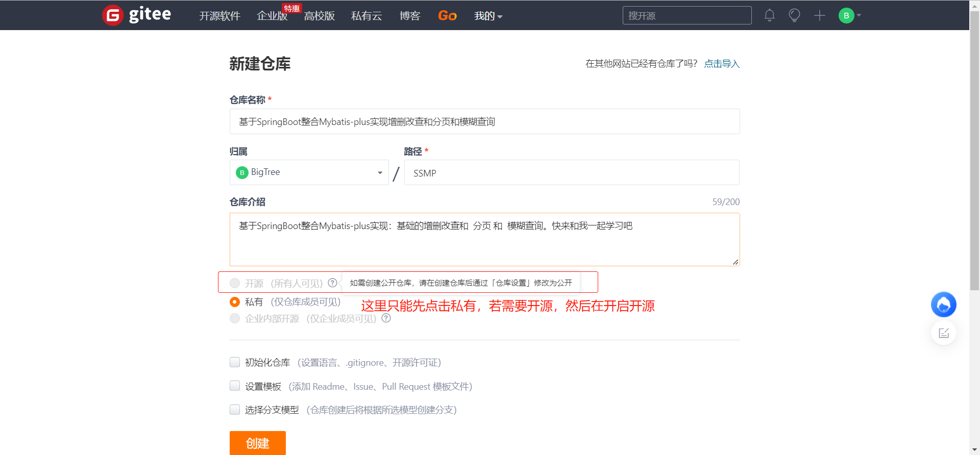Check the 选择分支模型 checkbox
The image size is (980, 455).
(235, 410)
